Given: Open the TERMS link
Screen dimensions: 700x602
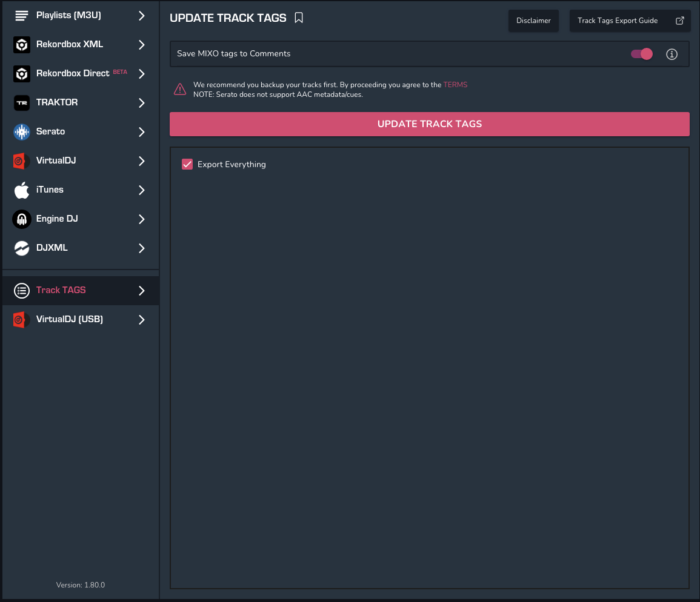Looking at the screenshot, I should 455,85.
